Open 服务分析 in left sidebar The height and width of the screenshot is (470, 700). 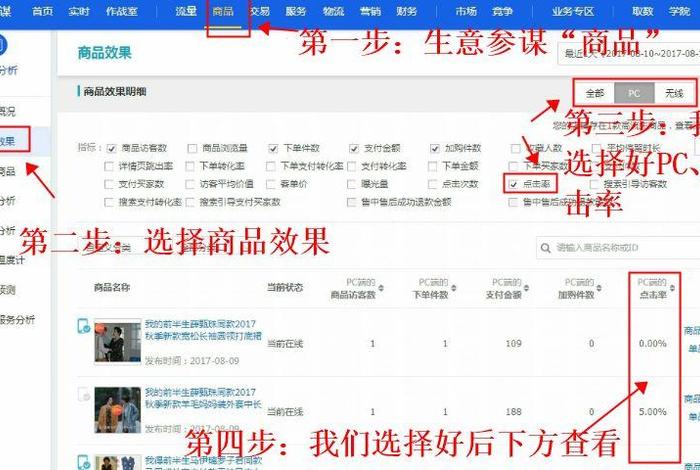[x=17, y=320]
